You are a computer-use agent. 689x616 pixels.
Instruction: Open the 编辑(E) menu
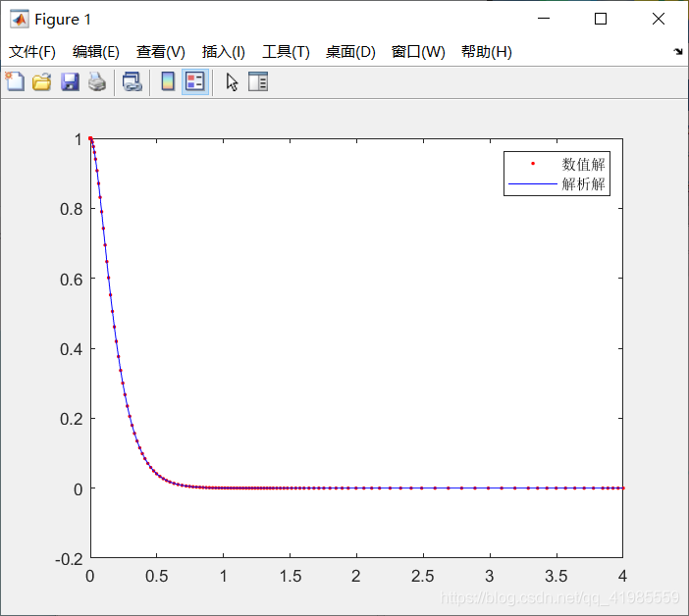click(x=96, y=52)
